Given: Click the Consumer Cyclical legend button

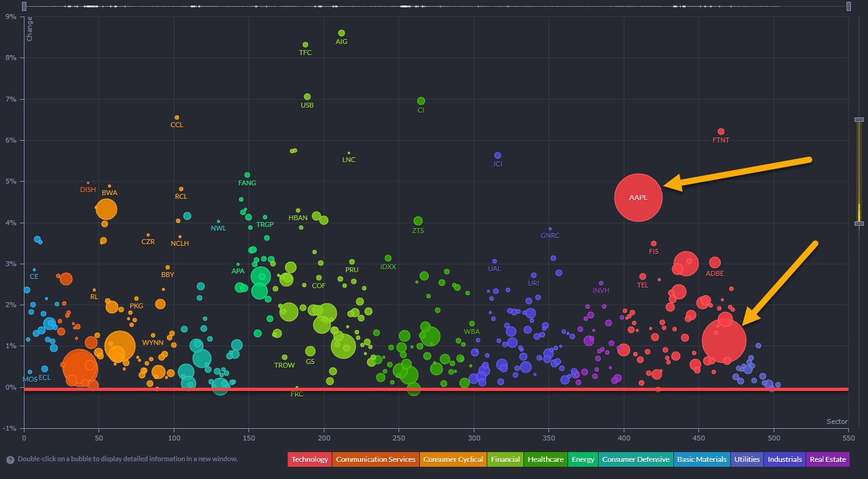Looking at the screenshot, I should pos(453,459).
